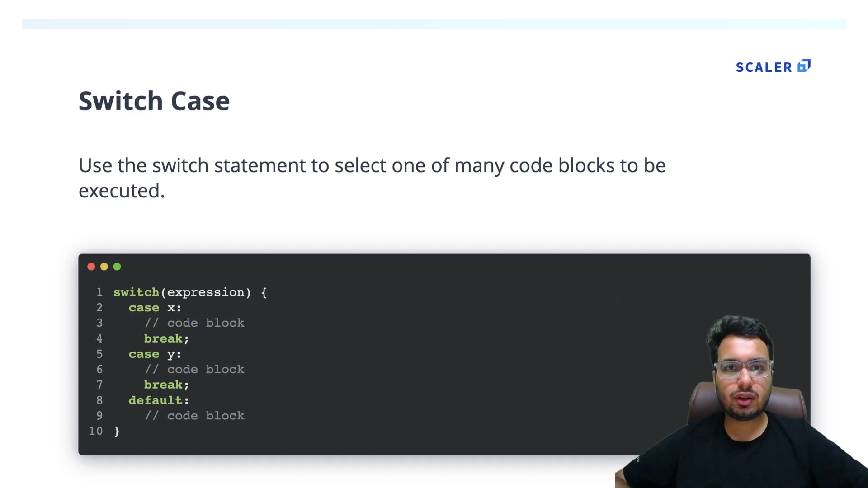Click 'case y:' on line 5
The height and width of the screenshot is (488, 868).
click(x=155, y=354)
